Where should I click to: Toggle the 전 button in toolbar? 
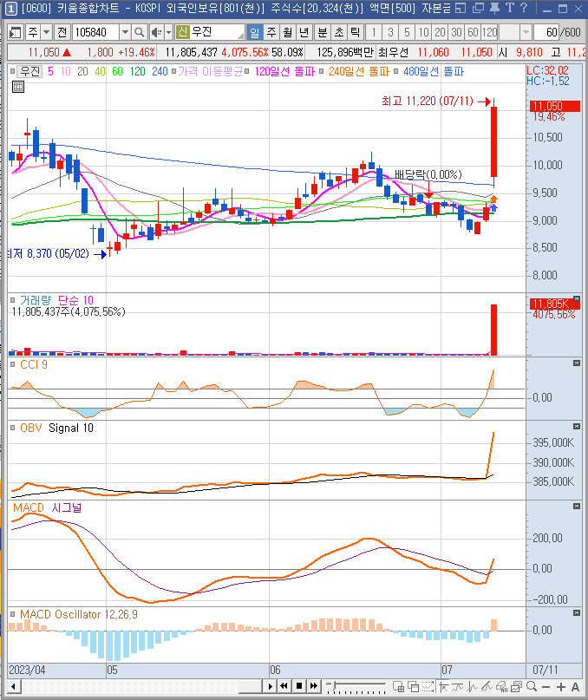click(62, 32)
